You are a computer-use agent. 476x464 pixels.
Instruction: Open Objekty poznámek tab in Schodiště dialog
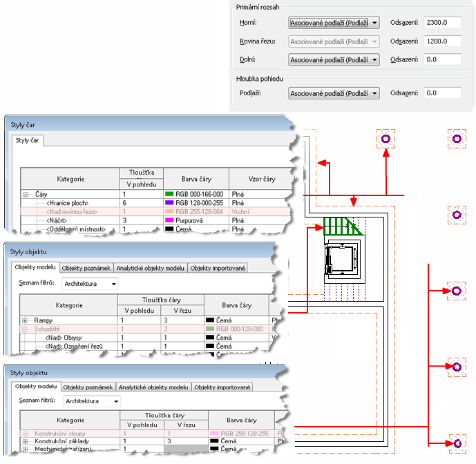[86, 268]
